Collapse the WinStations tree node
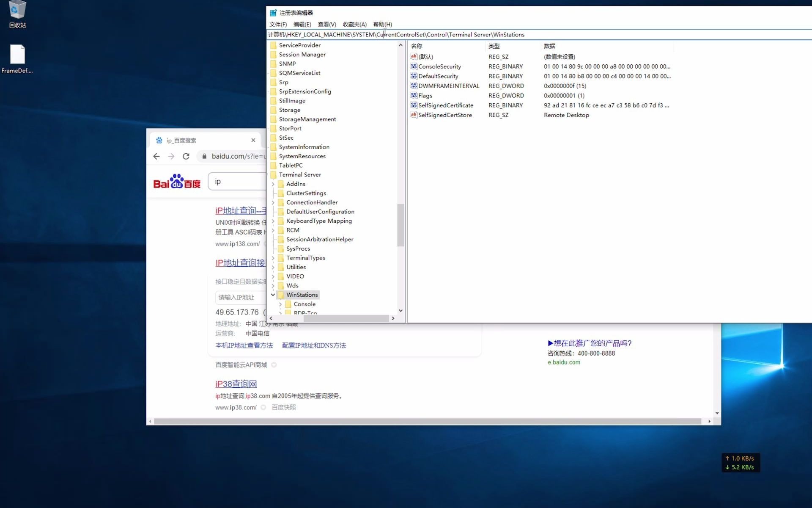This screenshot has height=508, width=812. (273, 295)
